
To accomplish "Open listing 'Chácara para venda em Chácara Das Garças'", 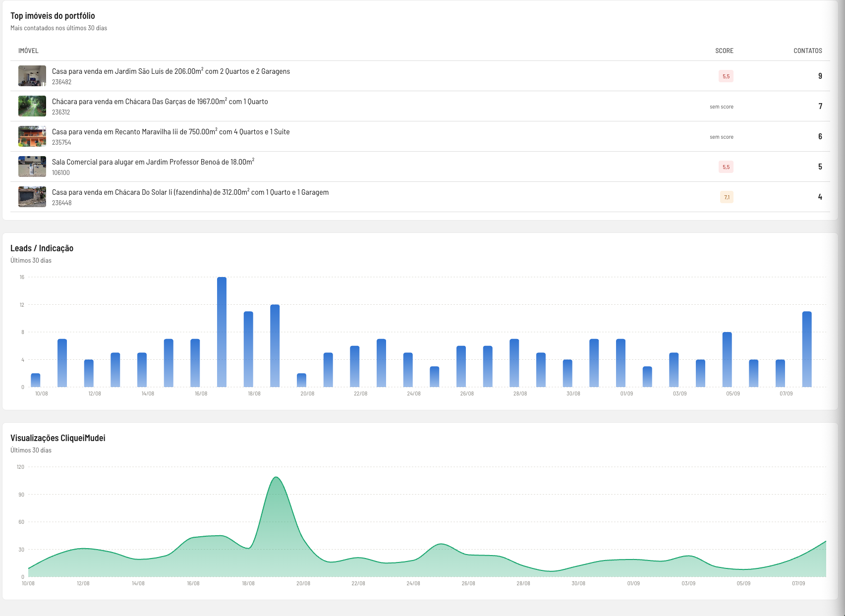I will coord(160,102).
